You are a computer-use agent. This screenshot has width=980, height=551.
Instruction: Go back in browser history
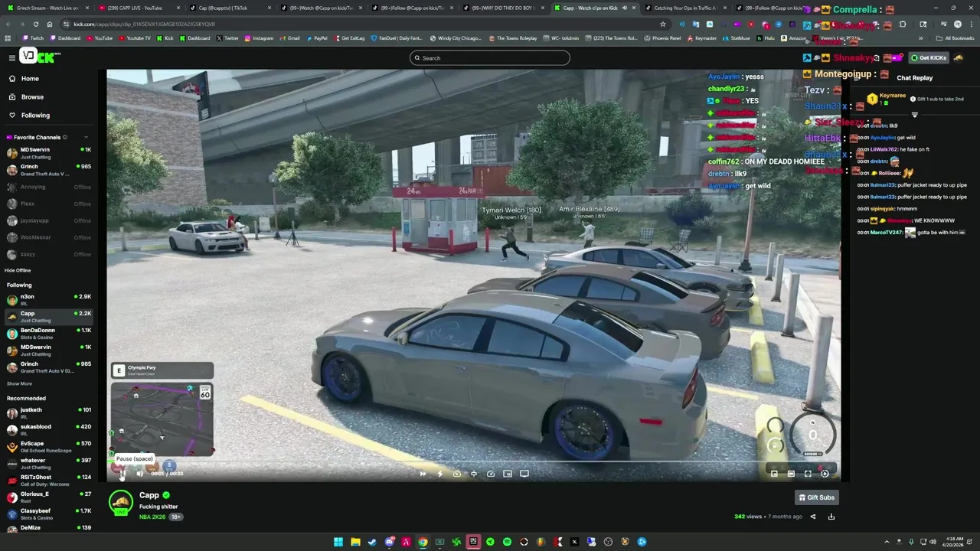[x=8, y=24]
